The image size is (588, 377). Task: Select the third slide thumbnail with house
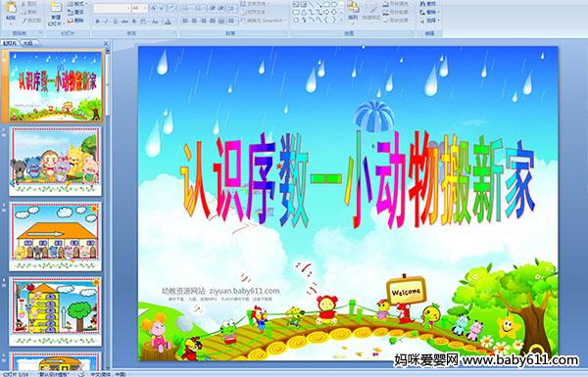[x=56, y=236]
